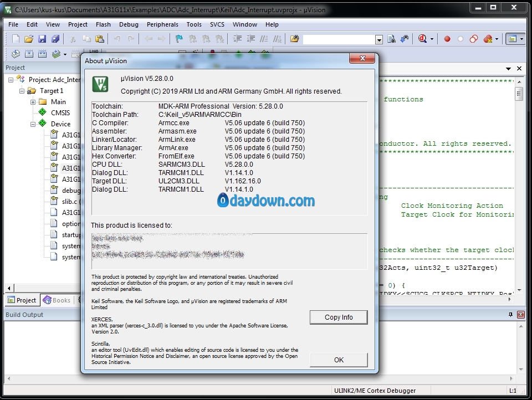Image resolution: width=532 pixels, height=400 pixels.
Task: Collapse the Target 1 tree node
Action: (22, 91)
